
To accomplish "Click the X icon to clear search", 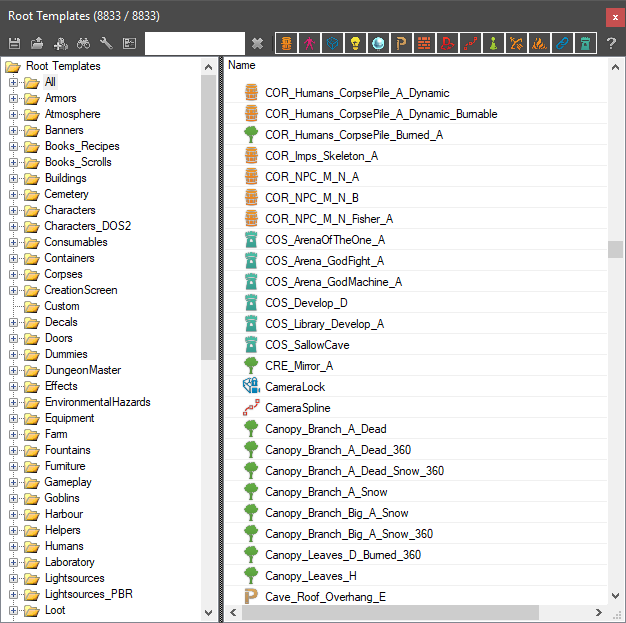I will pyautogui.click(x=258, y=43).
